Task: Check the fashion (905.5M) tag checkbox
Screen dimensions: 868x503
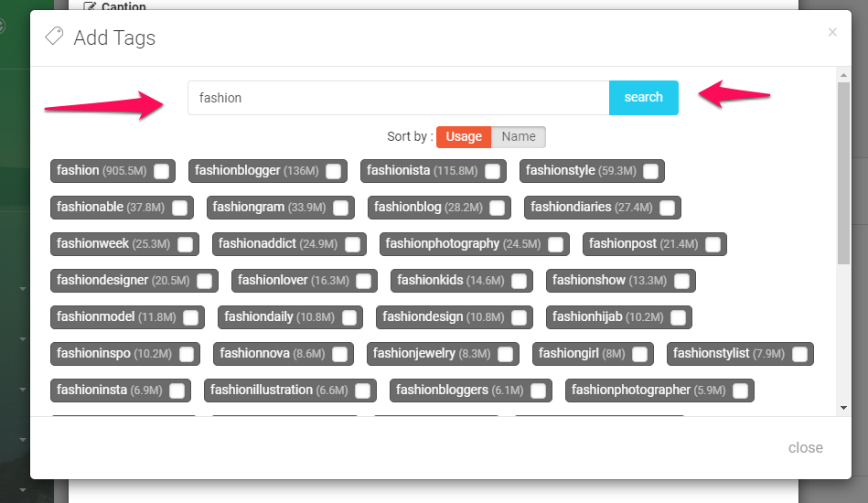Action: [161, 171]
